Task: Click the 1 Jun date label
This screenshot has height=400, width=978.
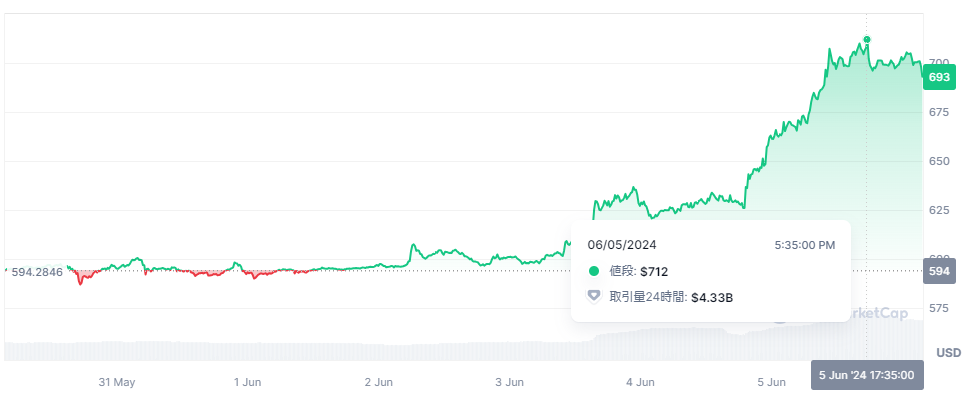Action: coord(247,382)
